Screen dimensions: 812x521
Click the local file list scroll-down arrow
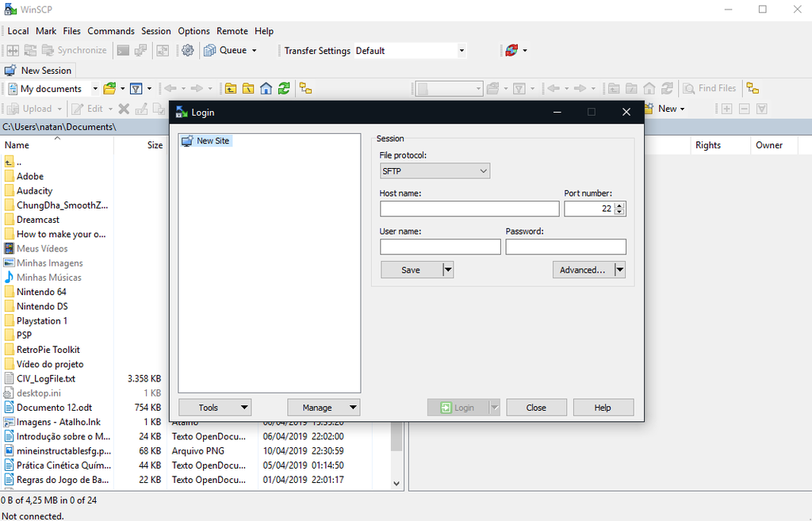click(396, 484)
